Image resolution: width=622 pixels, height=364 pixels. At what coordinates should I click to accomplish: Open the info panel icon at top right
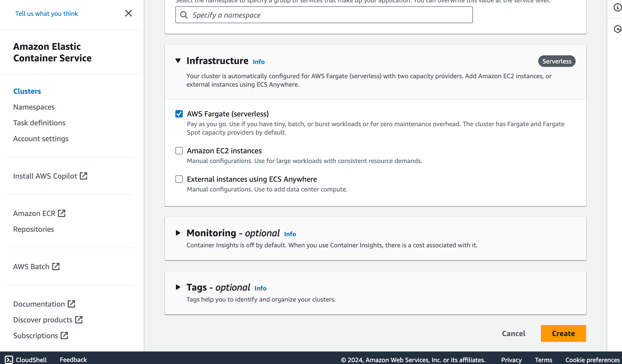tap(617, 7)
